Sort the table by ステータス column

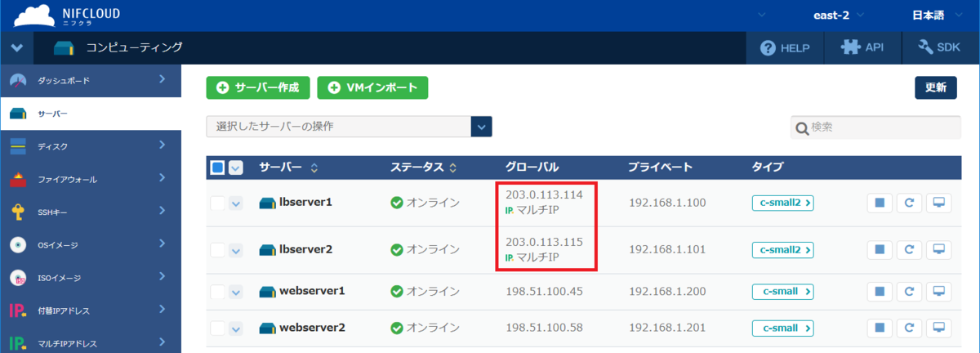click(x=452, y=168)
